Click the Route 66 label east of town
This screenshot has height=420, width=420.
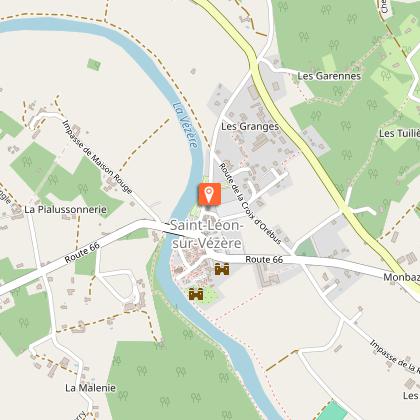[x=264, y=259]
